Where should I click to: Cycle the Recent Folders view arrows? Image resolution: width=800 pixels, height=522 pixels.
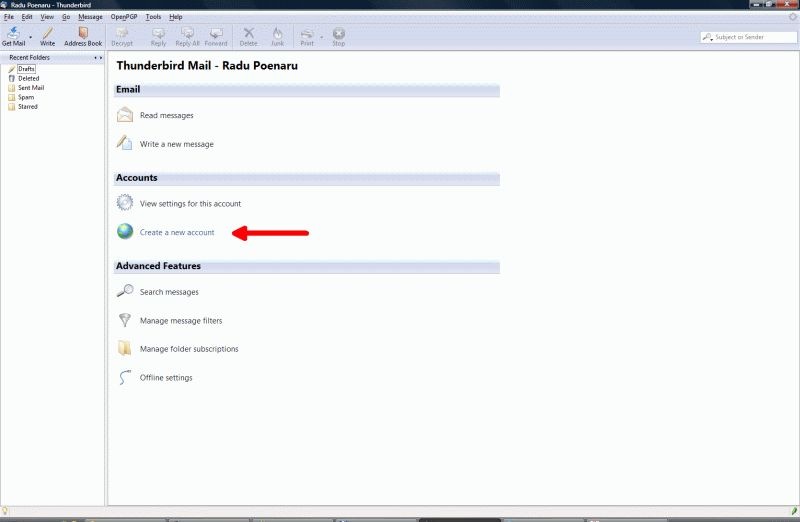(98, 58)
